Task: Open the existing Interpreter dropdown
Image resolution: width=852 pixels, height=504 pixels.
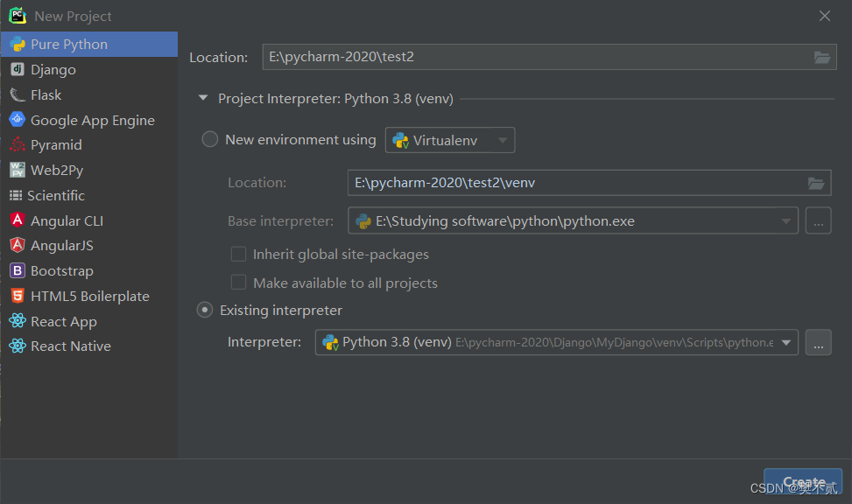Action: [785, 342]
